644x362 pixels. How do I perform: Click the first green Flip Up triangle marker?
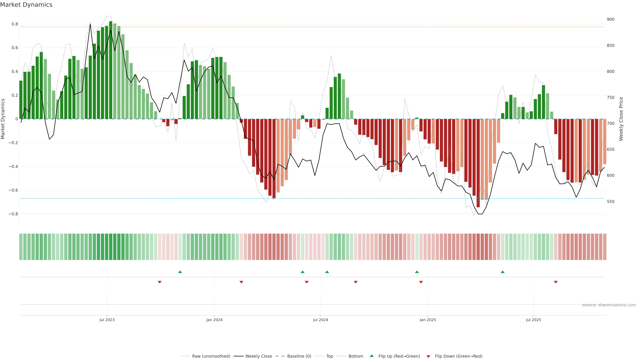coord(180,272)
